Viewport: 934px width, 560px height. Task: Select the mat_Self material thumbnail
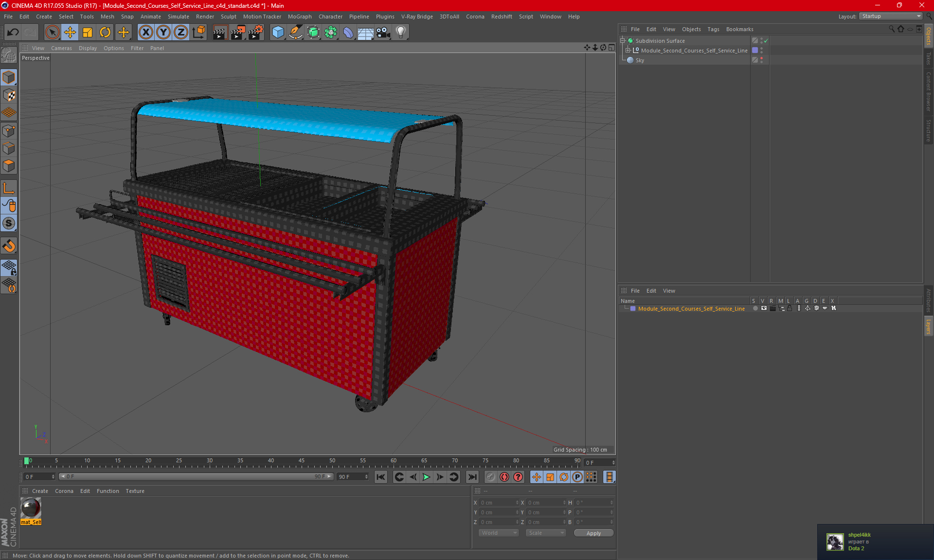click(31, 508)
